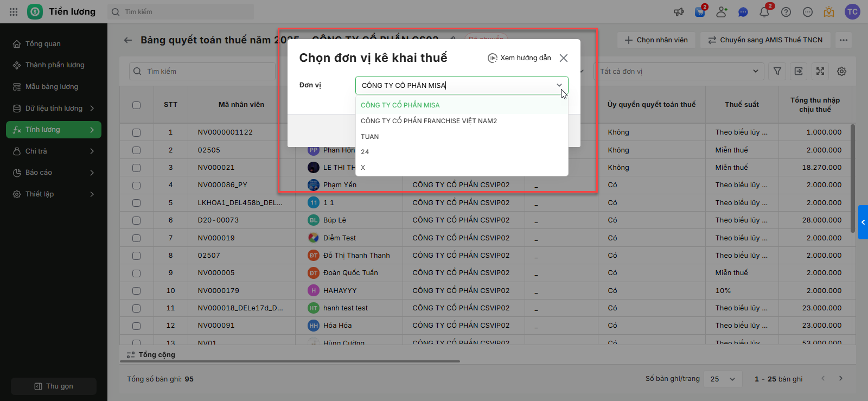
Task: Click the megaphone announcements icon
Action: click(x=679, y=12)
